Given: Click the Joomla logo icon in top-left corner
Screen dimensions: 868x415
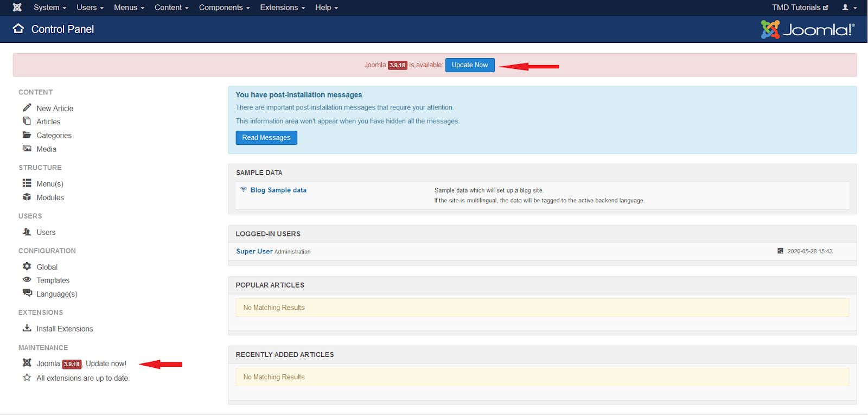Looking at the screenshot, I should [17, 8].
